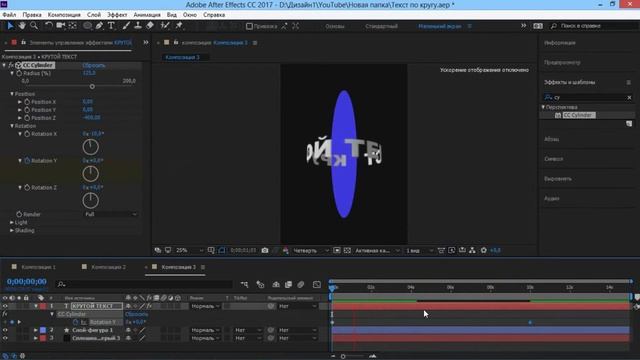The width and height of the screenshot is (640, 360).
Task: Hide the Слой-фигура 1 layer eye
Action: [5, 330]
